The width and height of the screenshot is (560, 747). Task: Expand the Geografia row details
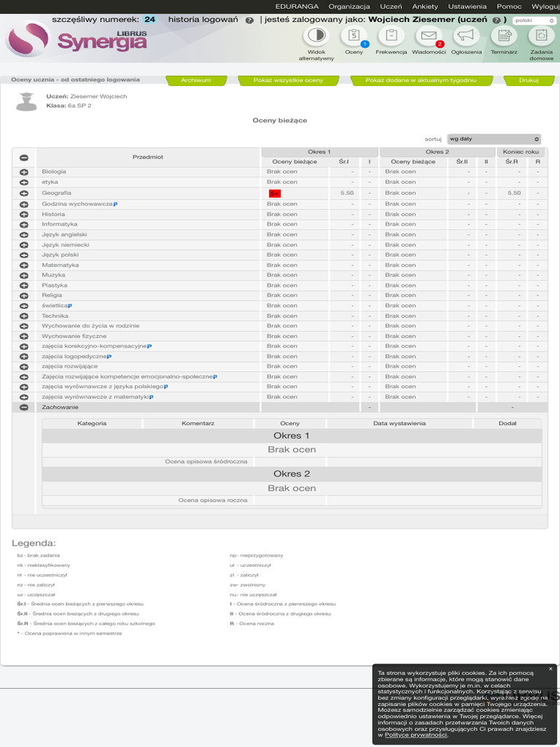[x=24, y=193]
